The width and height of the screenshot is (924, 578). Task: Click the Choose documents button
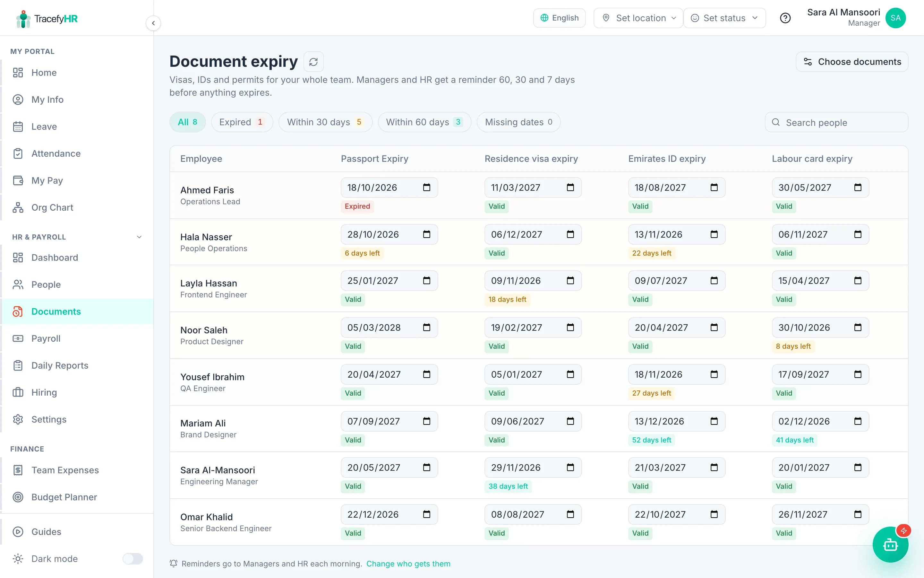click(852, 62)
